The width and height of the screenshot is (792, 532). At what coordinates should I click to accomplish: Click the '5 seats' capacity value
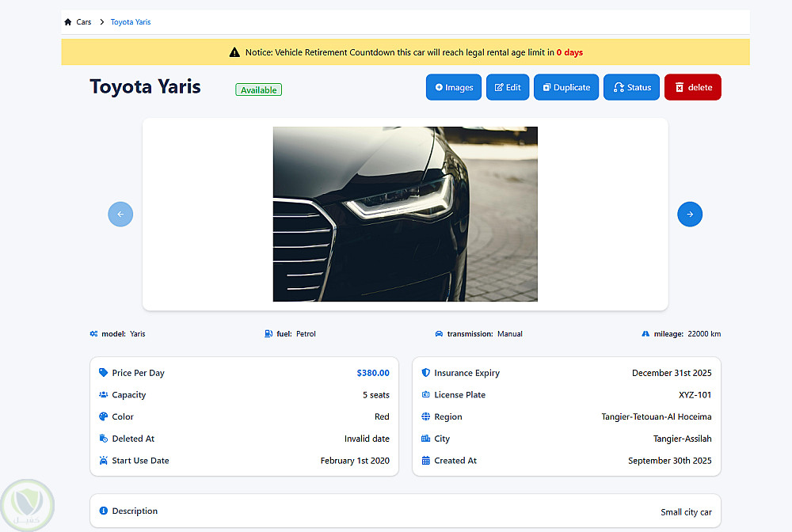(376, 395)
